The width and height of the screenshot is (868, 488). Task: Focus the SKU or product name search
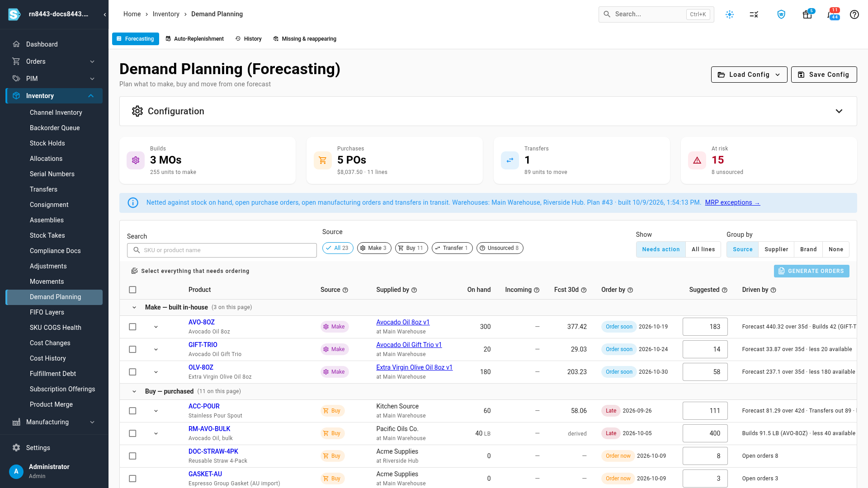click(222, 250)
